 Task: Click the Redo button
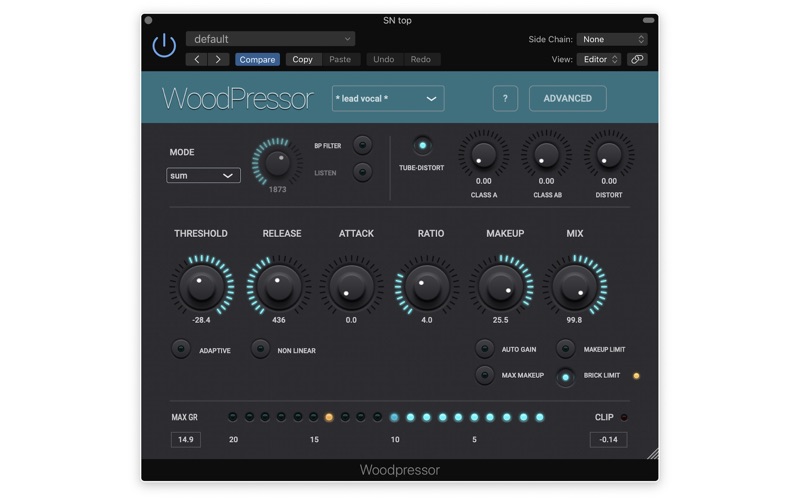421,59
